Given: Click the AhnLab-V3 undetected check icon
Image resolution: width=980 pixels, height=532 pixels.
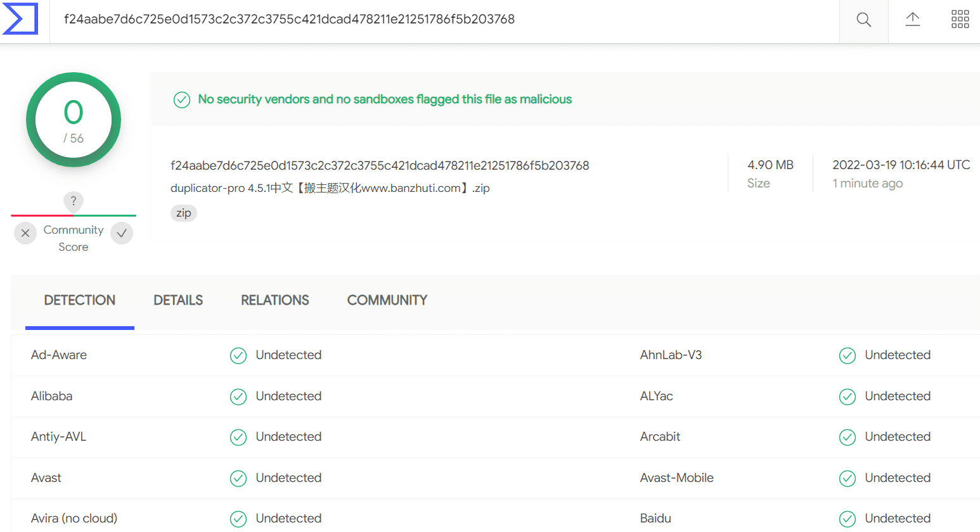Looking at the screenshot, I should pyautogui.click(x=848, y=356).
